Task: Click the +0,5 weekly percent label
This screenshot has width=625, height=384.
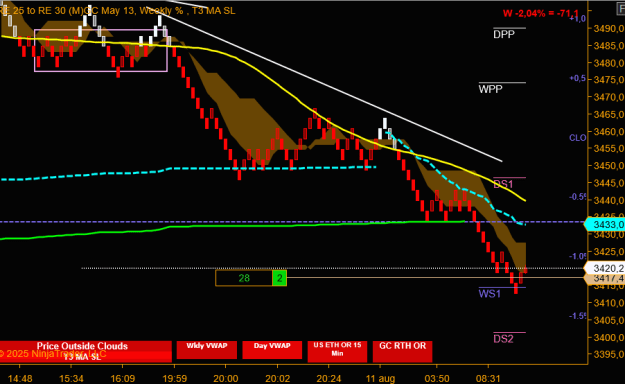Action: 578,79
